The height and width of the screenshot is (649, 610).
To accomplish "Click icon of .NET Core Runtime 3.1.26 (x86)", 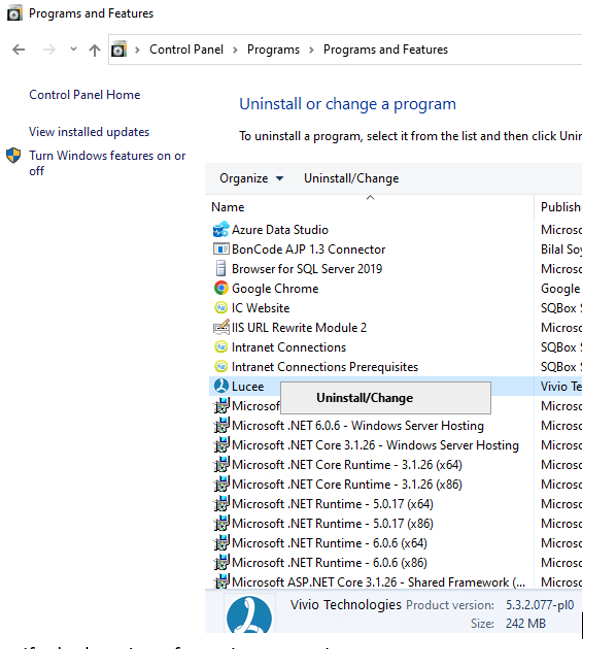I will (221, 484).
